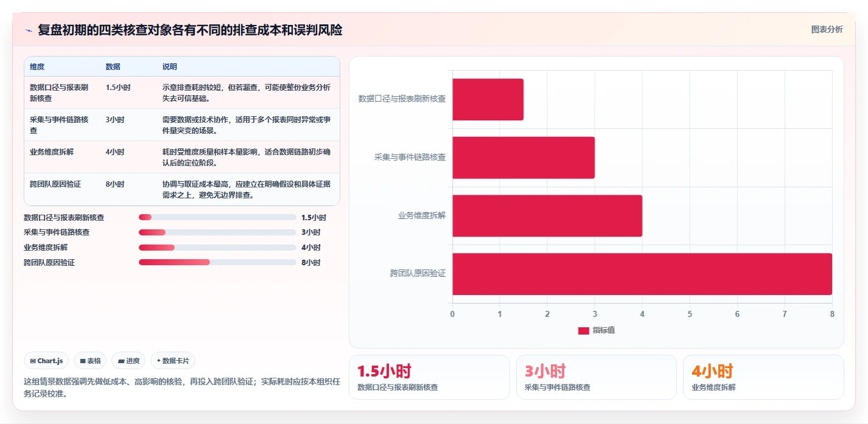The image size is (868, 424).
Task: Click the 数据口径与报表刷新核查 chart bar
Action: (x=488, y=99)
